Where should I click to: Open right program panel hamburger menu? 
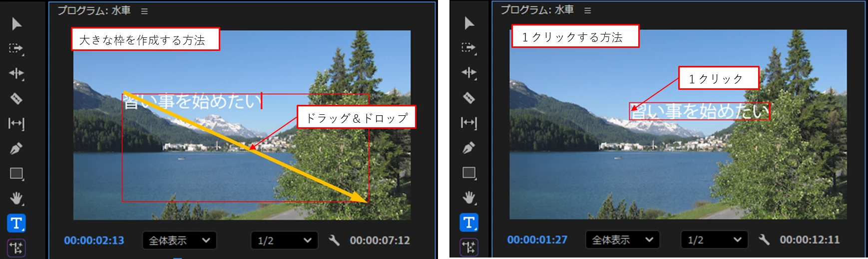587,10
